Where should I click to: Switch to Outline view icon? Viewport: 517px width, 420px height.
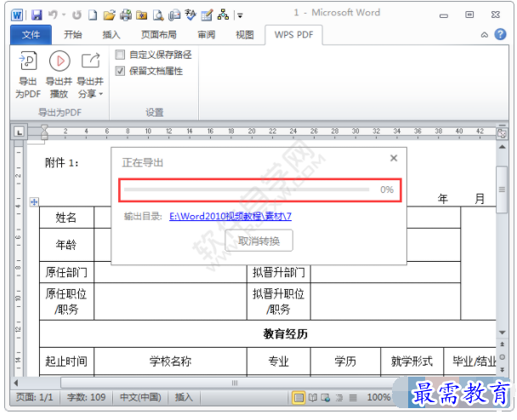point(339,398)
